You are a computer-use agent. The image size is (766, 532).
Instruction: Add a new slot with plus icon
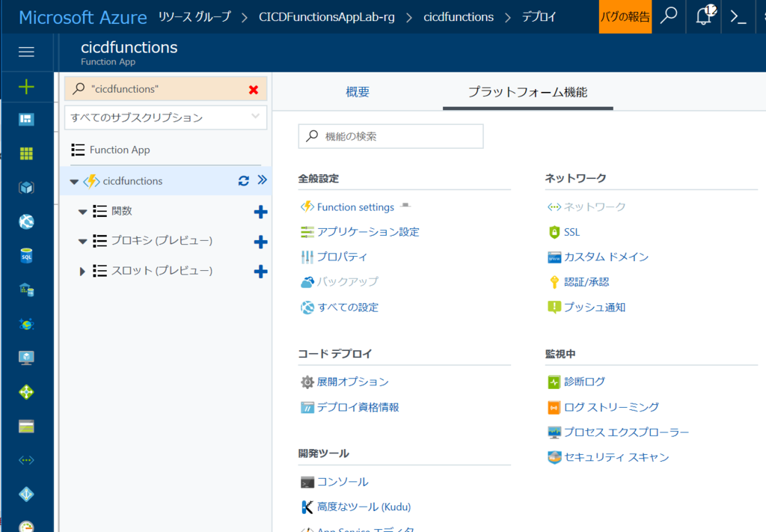(x=260, y=272)
